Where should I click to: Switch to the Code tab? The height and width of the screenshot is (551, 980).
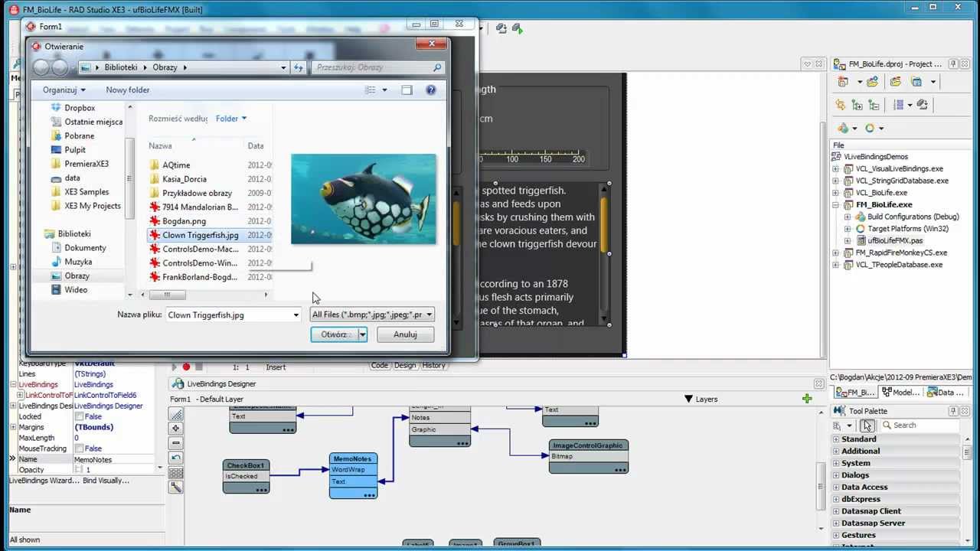pyautogui.click(x=380, y=366)
